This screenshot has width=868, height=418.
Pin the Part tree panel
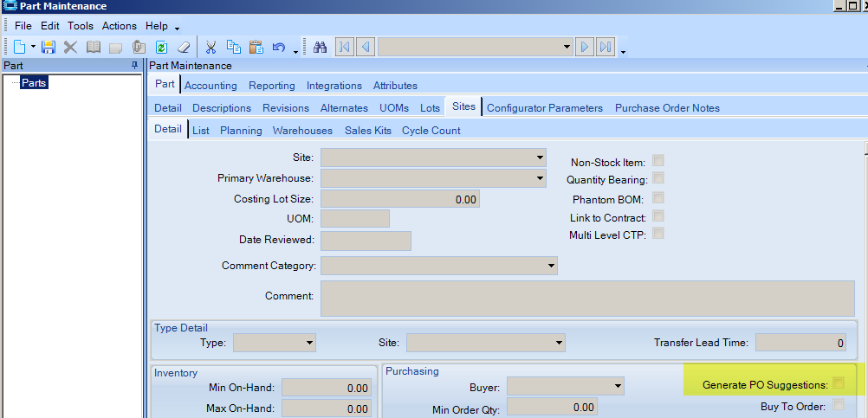134,65
